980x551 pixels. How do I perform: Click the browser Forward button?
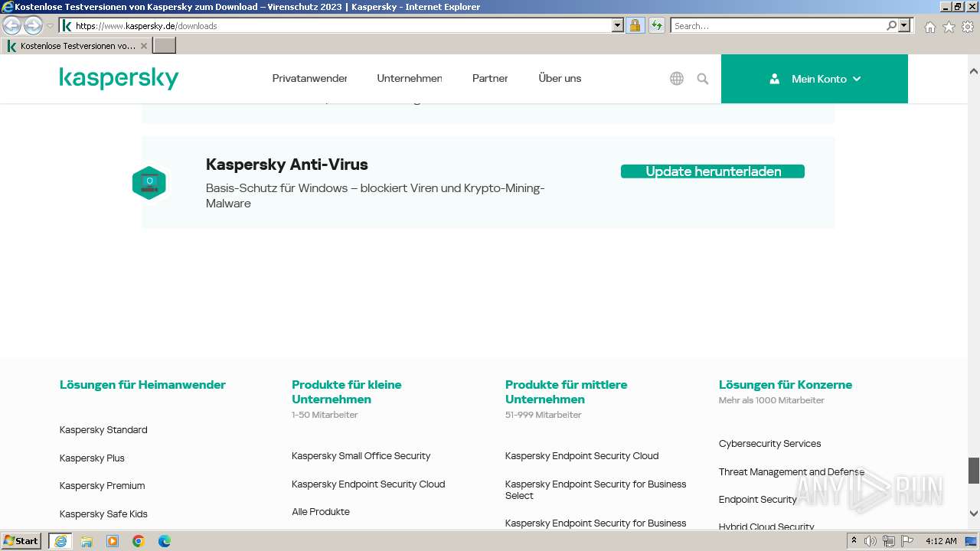point(33,25)
